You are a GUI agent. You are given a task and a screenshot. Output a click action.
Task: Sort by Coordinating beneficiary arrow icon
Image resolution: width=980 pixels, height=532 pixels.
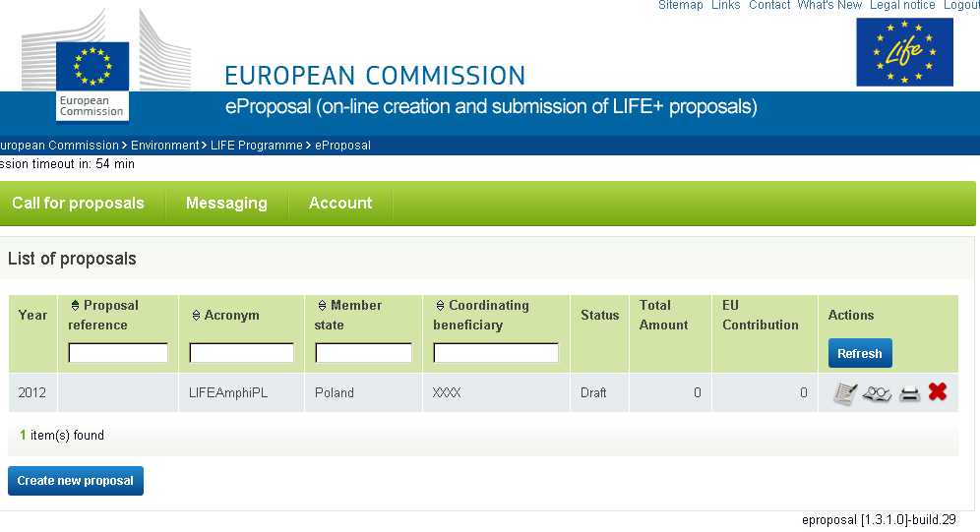pos(440,306)
